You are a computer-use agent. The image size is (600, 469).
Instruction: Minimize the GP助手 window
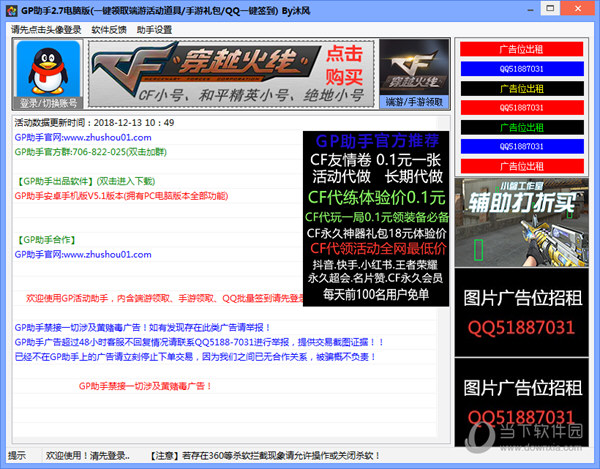pos(530,10)
